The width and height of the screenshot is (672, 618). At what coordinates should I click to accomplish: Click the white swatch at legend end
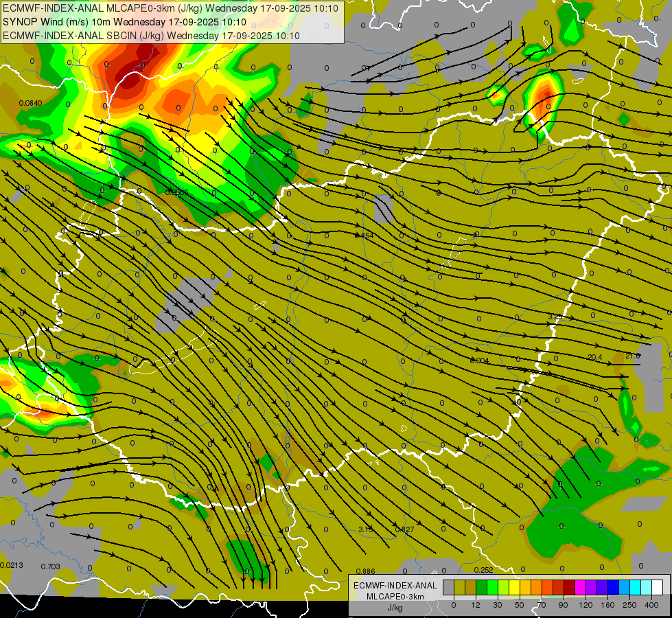[x=658, y=587]
